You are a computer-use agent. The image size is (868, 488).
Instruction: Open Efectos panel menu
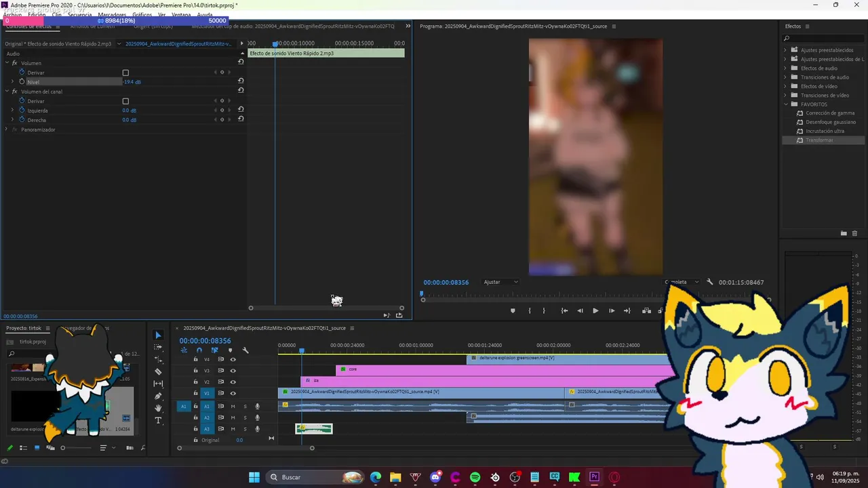coord(807,26)
